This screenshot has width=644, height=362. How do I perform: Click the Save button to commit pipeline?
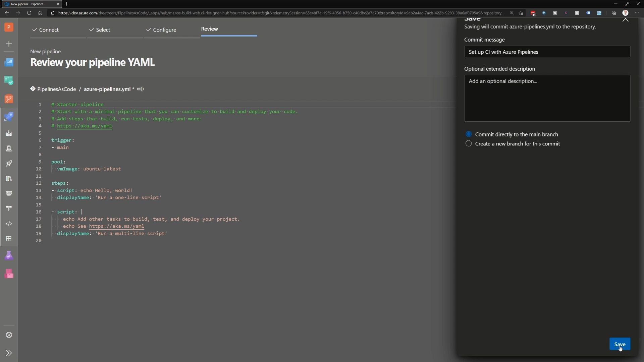620,344
